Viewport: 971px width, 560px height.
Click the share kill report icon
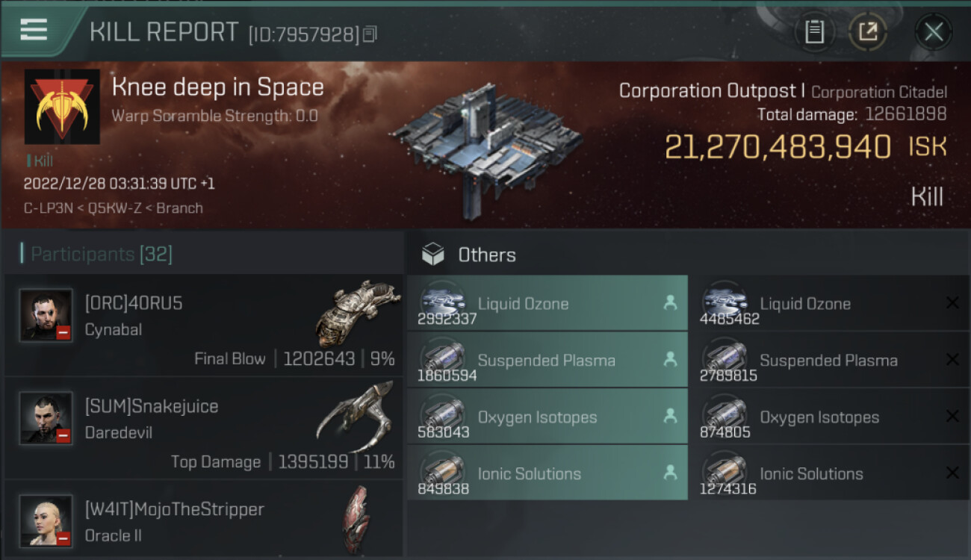[868, 32]
